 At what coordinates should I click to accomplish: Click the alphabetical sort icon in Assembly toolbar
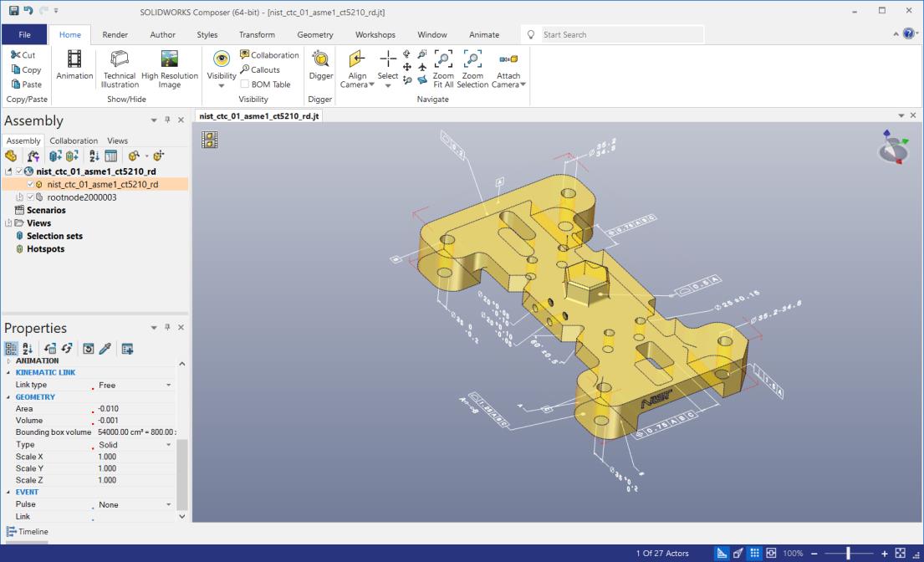(x=94, y=156)
